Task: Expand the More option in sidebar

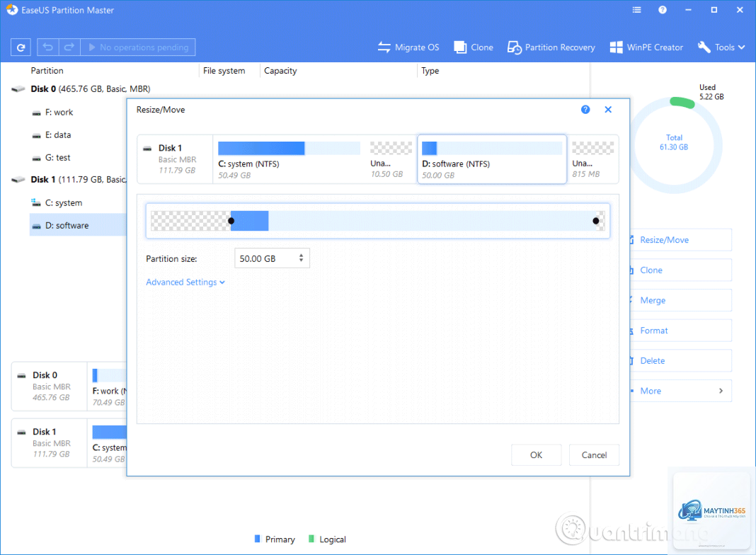Action: pyautogui.click(x=680, y=391)
